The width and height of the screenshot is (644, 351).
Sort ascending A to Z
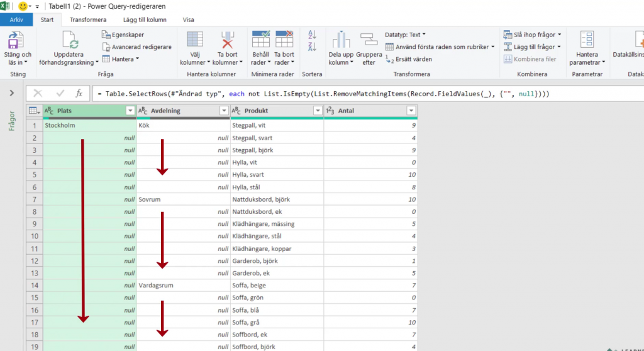pyautogui.click(x=312, y=35)
